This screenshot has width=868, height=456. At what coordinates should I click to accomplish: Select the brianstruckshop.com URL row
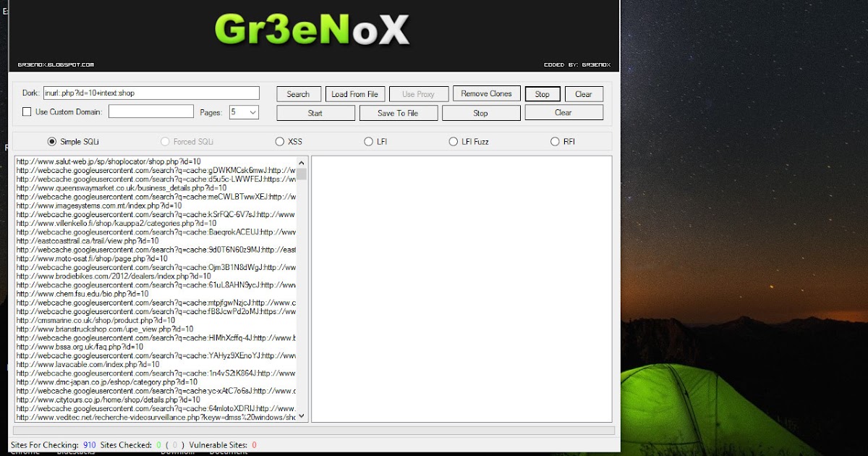click(x=156, y=329)
